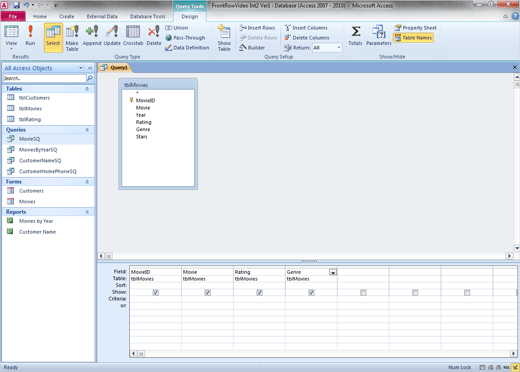
Task: Minimize the ribbon with caret icon
Action: point(505,16)
